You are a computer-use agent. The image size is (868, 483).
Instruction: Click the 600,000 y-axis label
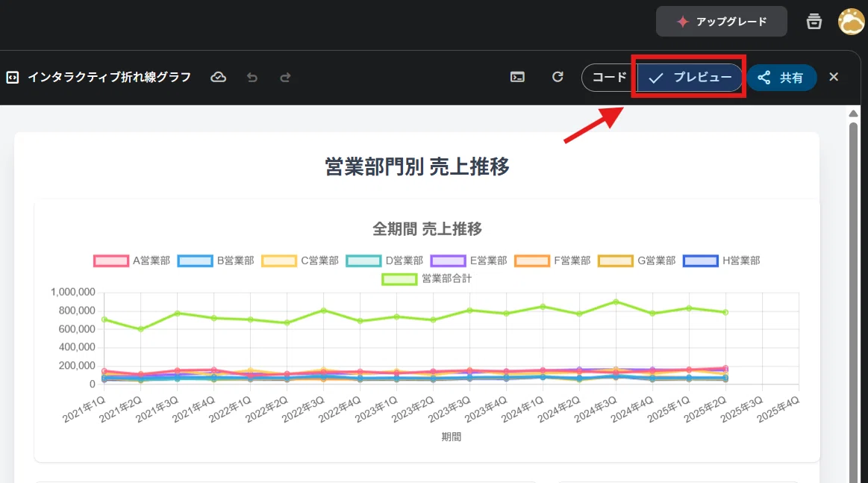click(77, 329)
